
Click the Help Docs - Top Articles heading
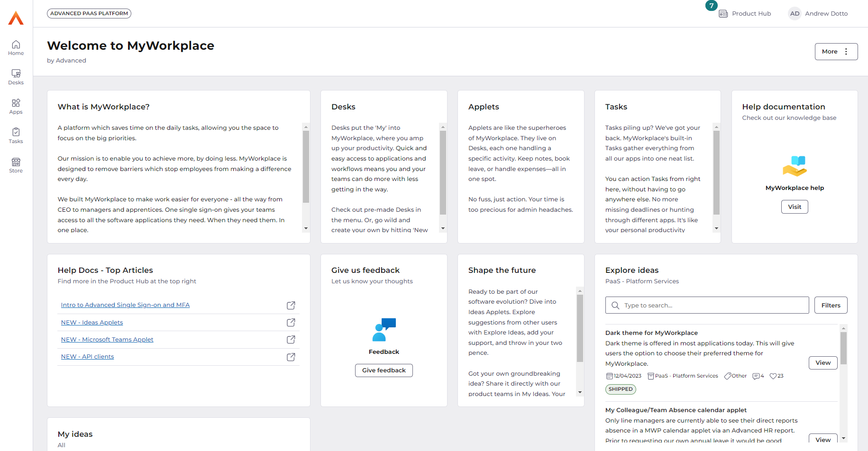pyautogui.click(x=105, y=271)
